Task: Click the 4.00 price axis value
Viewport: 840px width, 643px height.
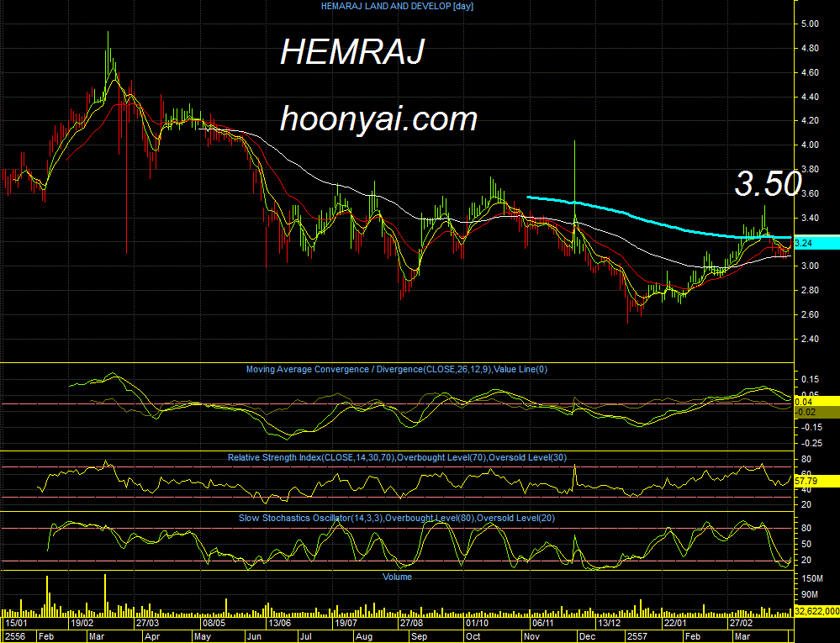Action: pos(810,145)
